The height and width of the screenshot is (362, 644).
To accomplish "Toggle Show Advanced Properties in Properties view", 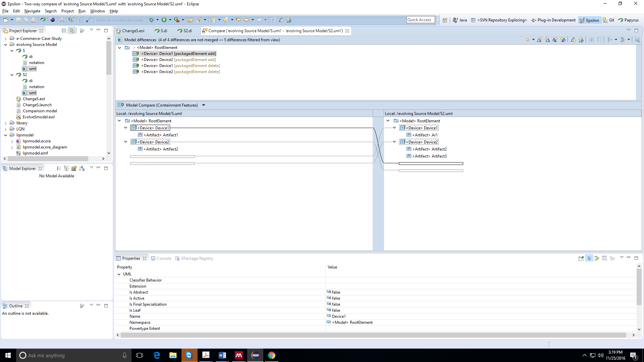I will (x=597, y=258).
